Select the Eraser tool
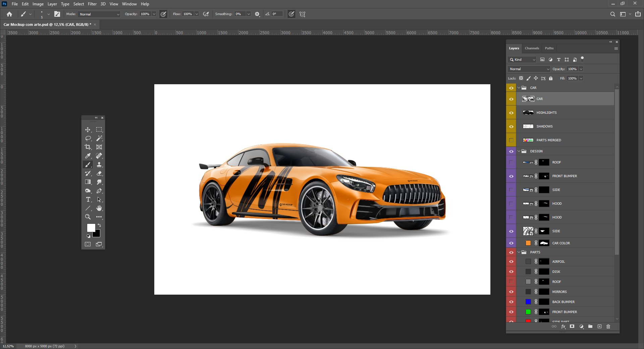The width and height of the screenshot is (644, 349). tap(99, 173)
